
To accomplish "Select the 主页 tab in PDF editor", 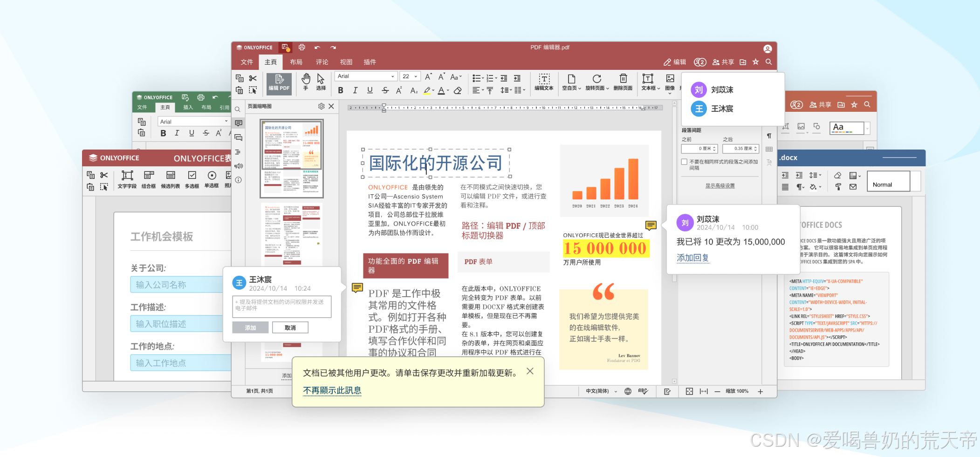I will (271, 62).
